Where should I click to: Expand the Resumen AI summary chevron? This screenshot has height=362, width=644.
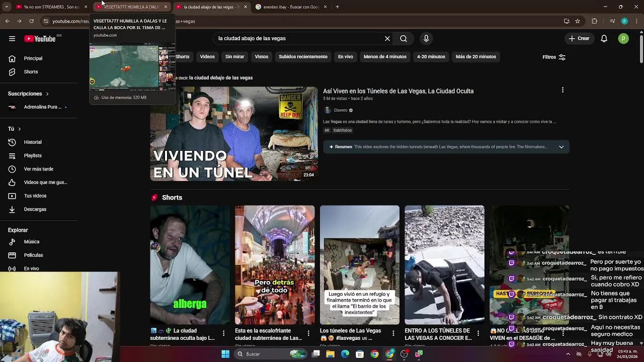[561, 147]
